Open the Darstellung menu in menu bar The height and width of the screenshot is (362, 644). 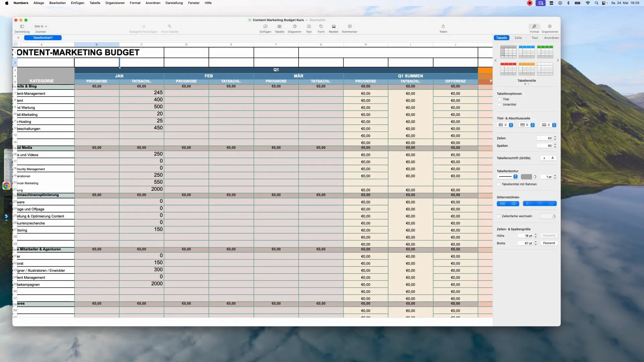(x=174, y=3)
